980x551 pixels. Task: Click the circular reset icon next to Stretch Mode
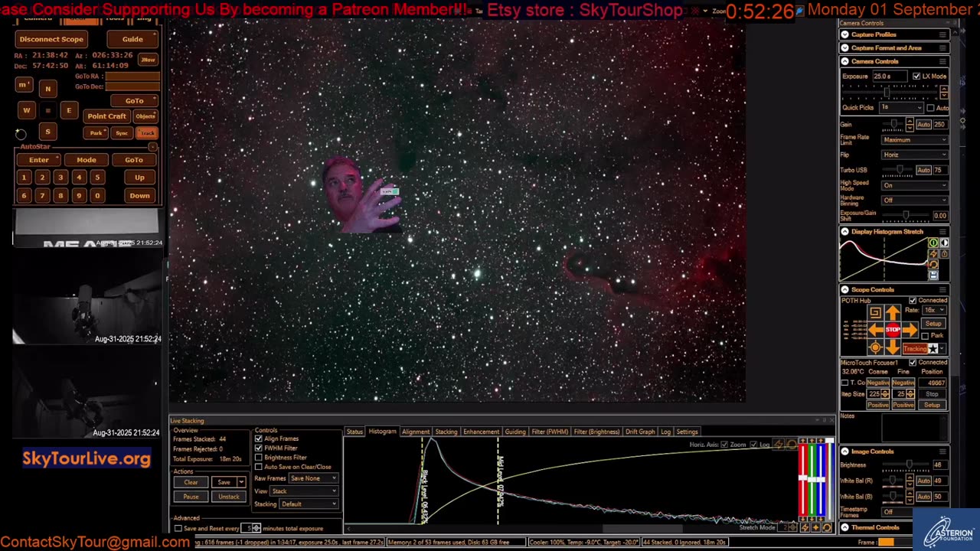coord(827,527)
